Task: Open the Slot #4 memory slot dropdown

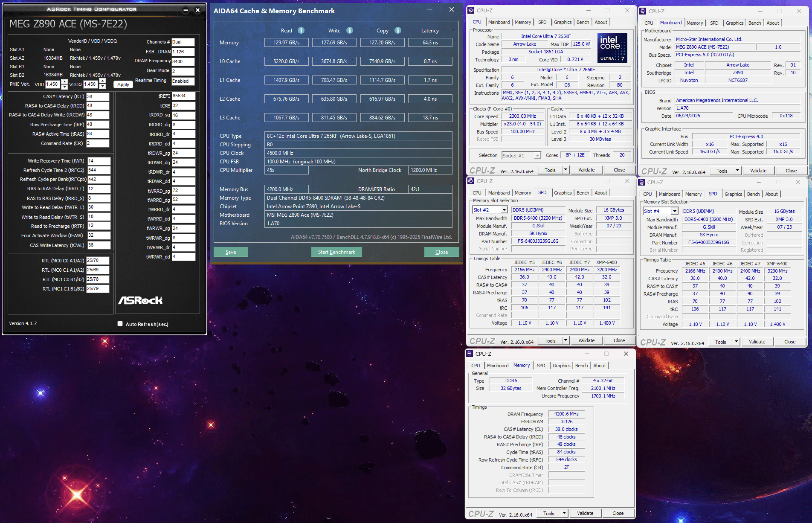Action: [675, 211]
